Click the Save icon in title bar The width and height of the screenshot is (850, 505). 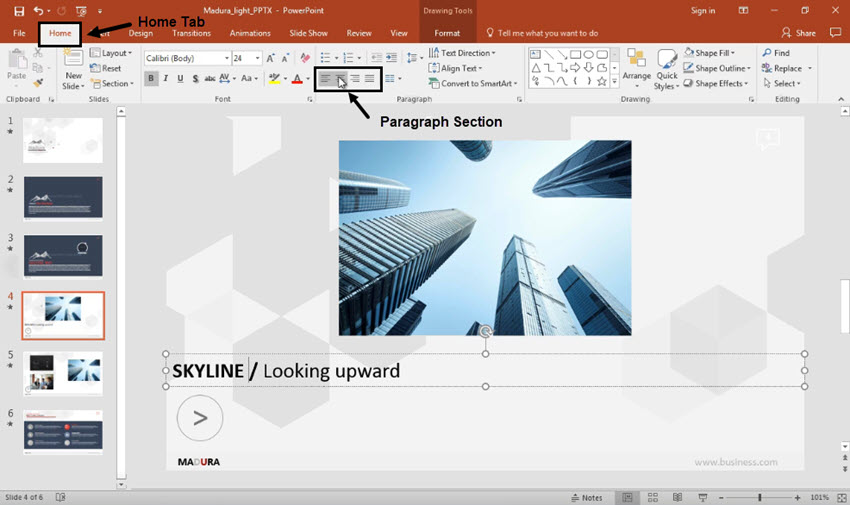[19, 10]
